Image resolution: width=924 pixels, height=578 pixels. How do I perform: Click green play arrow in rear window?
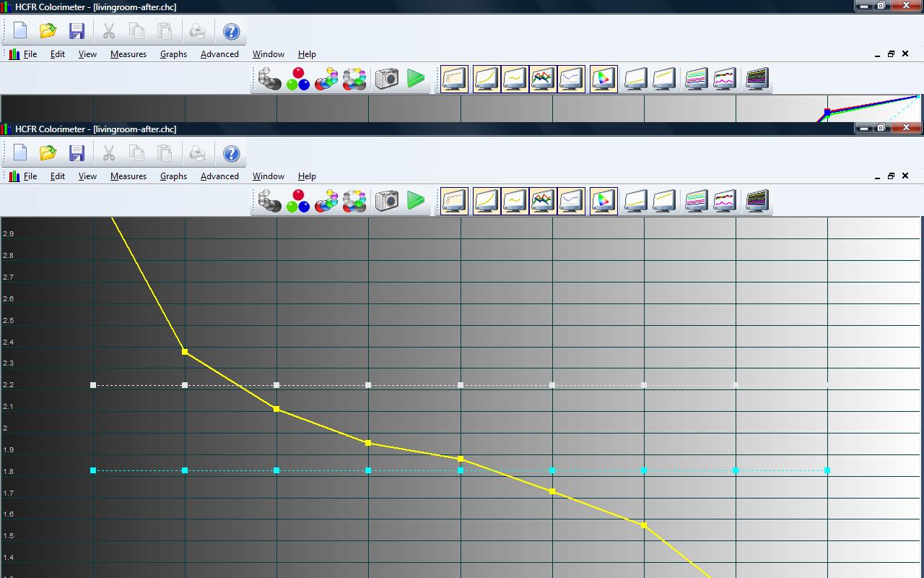pos(416,79)
